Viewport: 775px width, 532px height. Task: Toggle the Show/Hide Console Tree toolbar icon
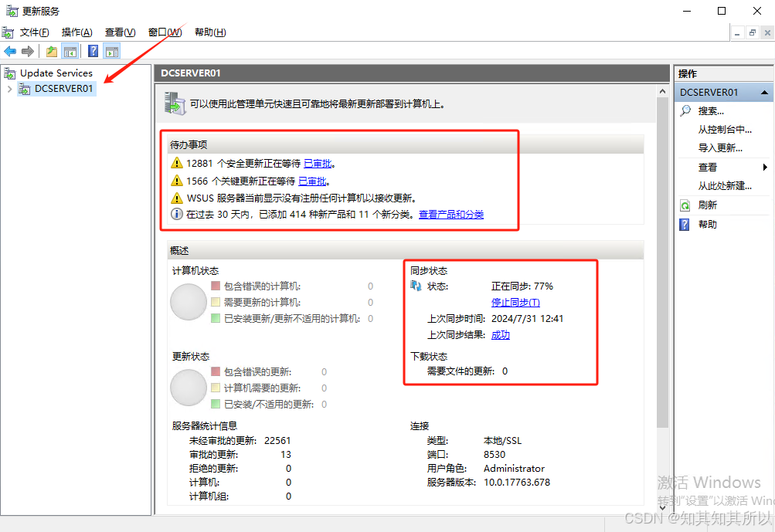pos(70,52)
